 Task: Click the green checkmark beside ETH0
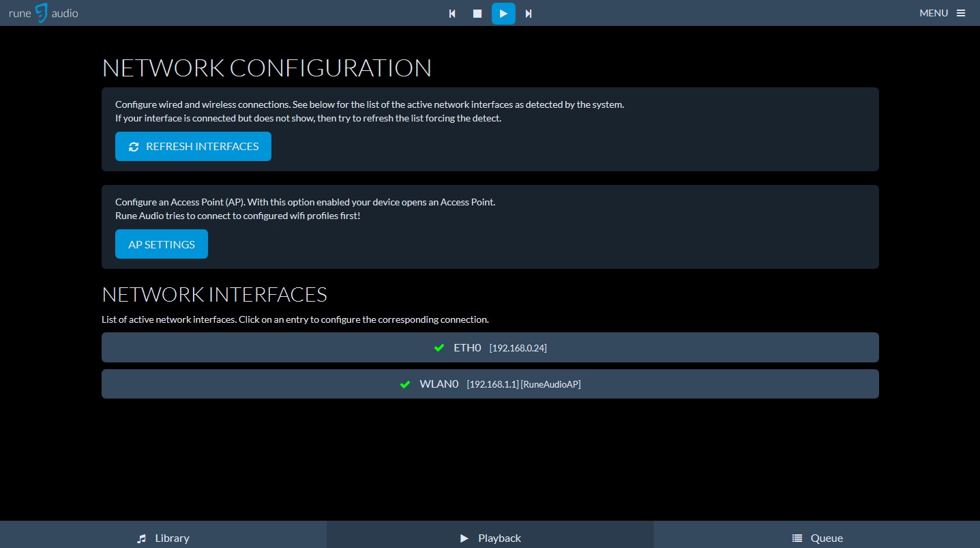coord(439,348)
